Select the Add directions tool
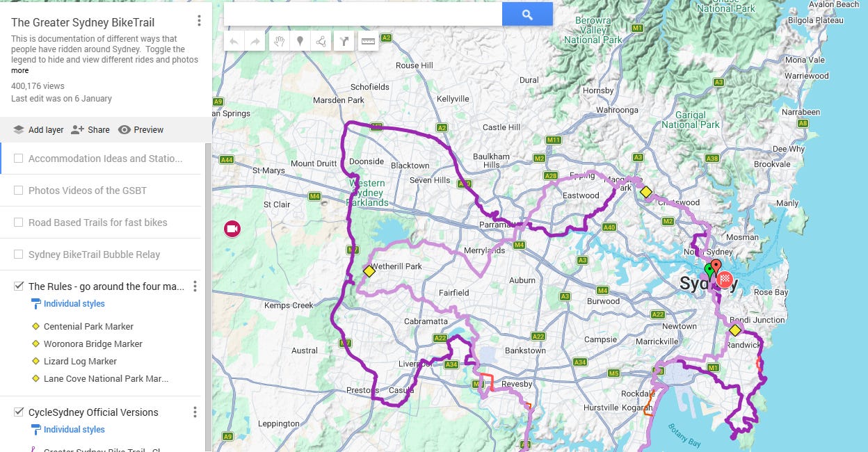 (x=344, y=42)
